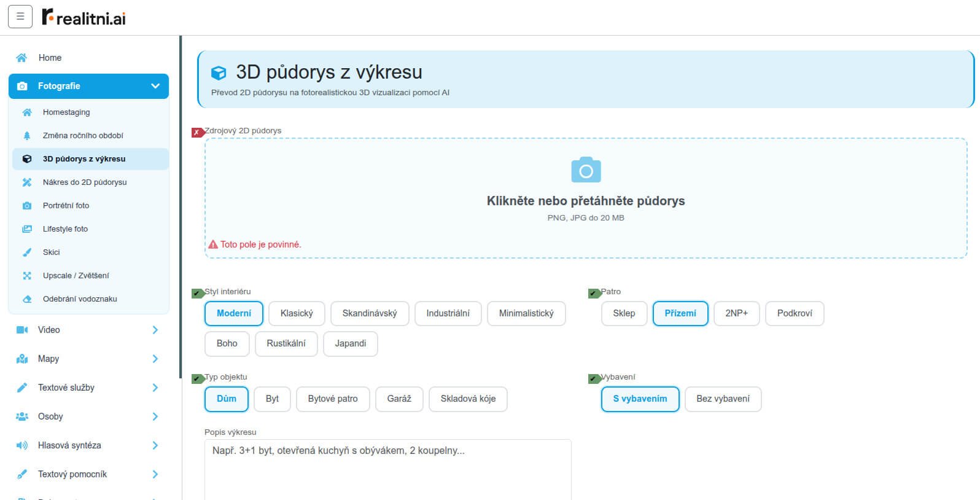Click the Homestaging icon
Viewport: 980px width, 500px height.
tap(27, 112)
